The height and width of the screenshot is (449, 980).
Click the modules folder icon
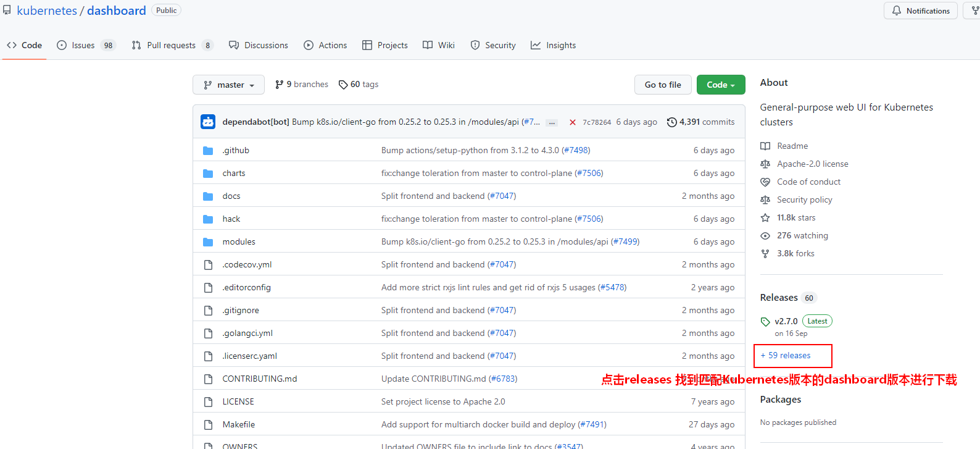(x=208, y=242)
